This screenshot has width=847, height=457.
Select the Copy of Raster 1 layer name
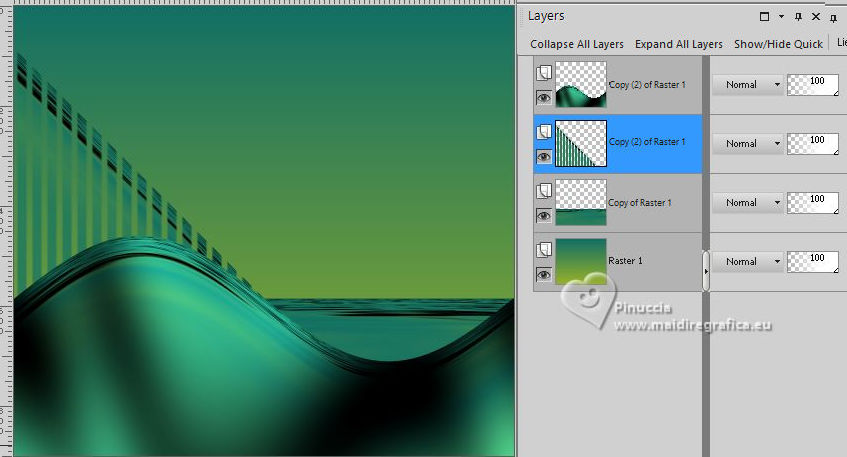click(640, 203)
